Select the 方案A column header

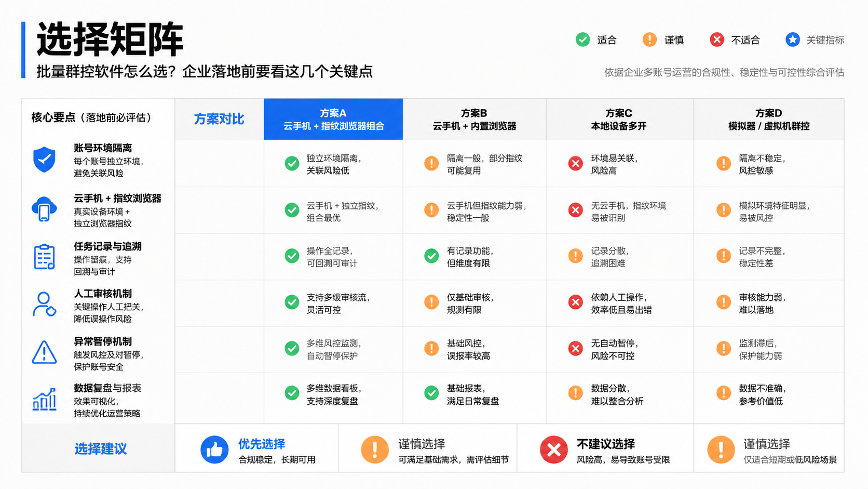333,119
